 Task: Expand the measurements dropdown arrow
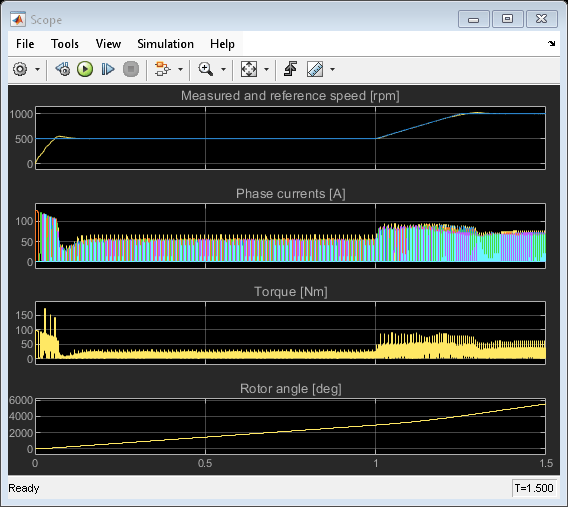pos(333,69)
